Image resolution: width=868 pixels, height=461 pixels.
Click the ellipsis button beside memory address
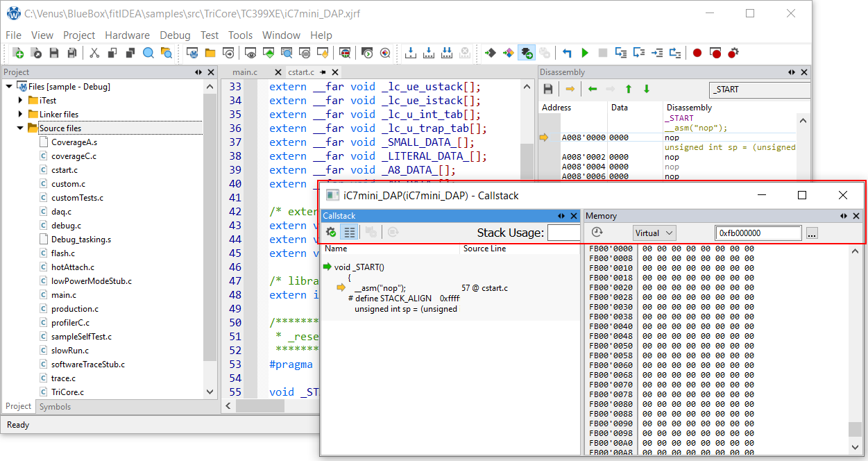point(812,233)
